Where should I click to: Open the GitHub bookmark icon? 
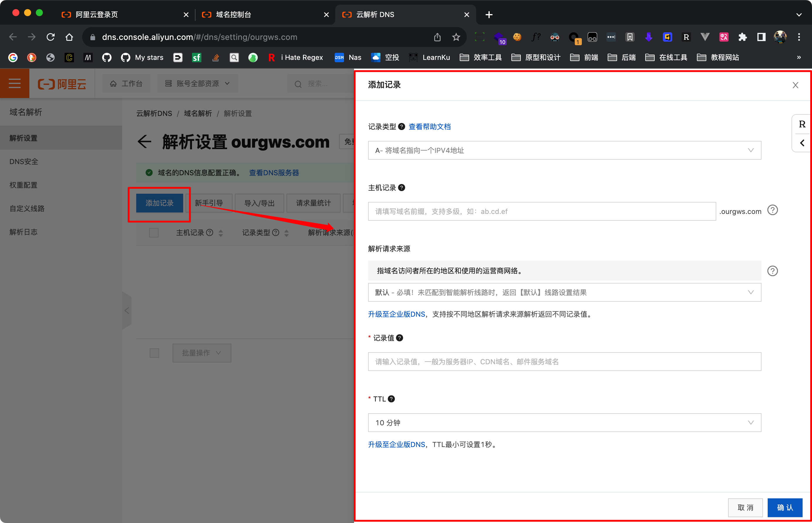(107, 58)
